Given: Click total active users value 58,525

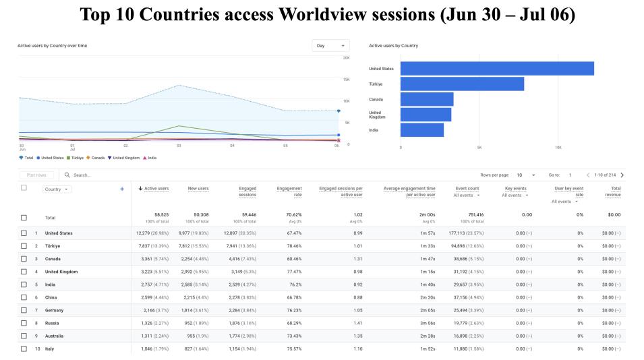Looking at the screenshot, I should pyautogui.click(x=161, y=214).
